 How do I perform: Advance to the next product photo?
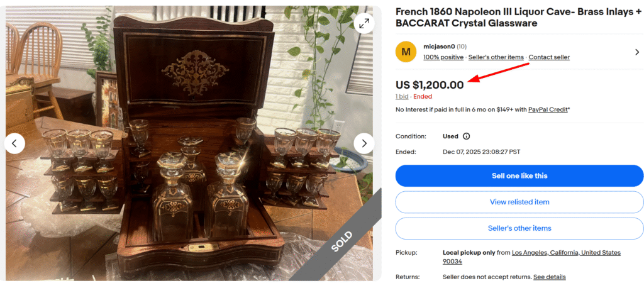coord(364,143)
